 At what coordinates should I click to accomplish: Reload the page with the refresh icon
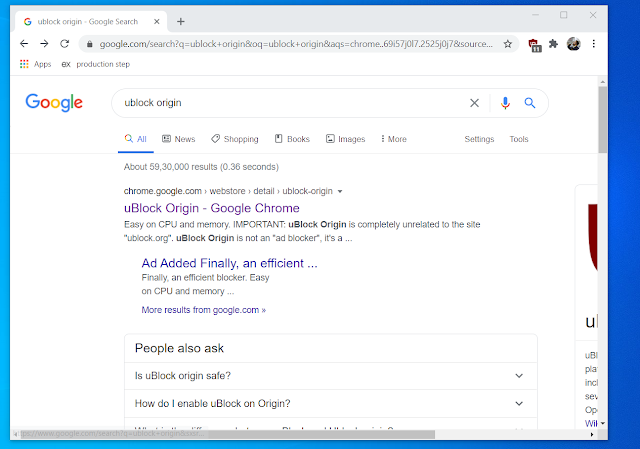pos(64,44)
